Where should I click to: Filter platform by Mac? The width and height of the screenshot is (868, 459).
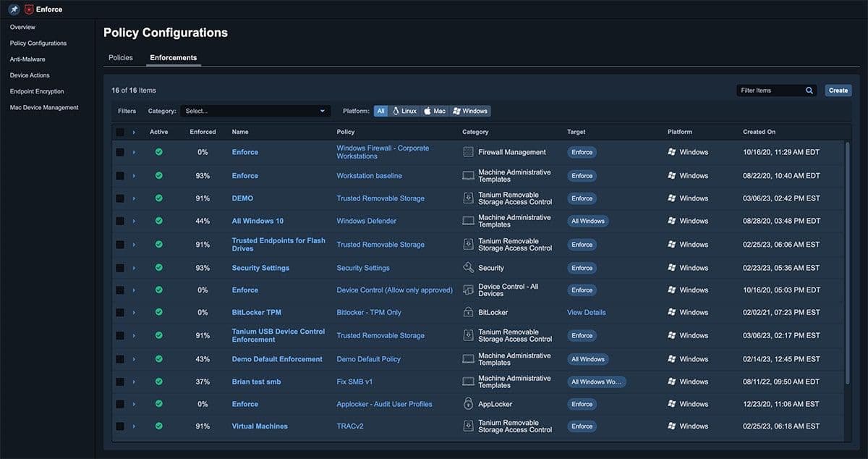pyautogui.click(x=435, y=111)
